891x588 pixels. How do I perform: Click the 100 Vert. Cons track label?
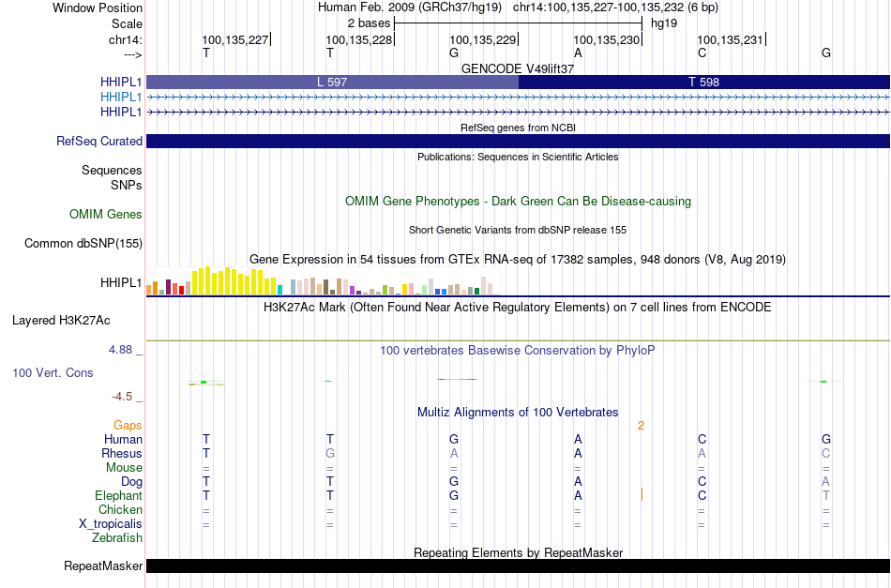tap(53, 372)
